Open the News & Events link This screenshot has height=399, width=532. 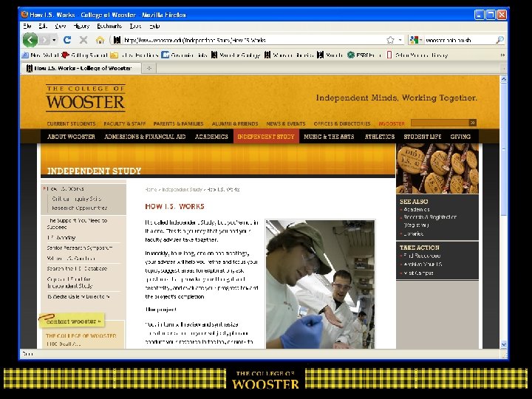(286, 124)
